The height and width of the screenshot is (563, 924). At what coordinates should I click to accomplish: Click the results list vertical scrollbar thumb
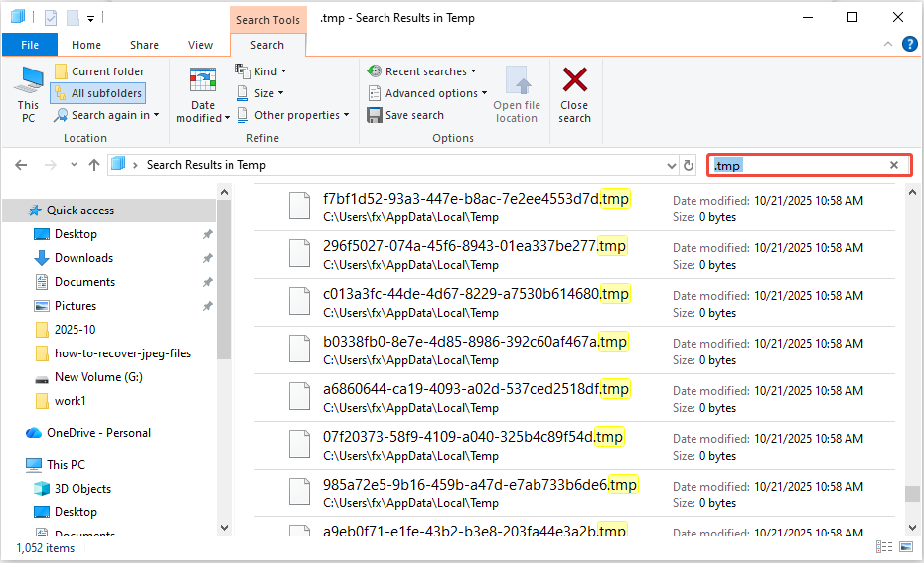click(x=911, y=494)
